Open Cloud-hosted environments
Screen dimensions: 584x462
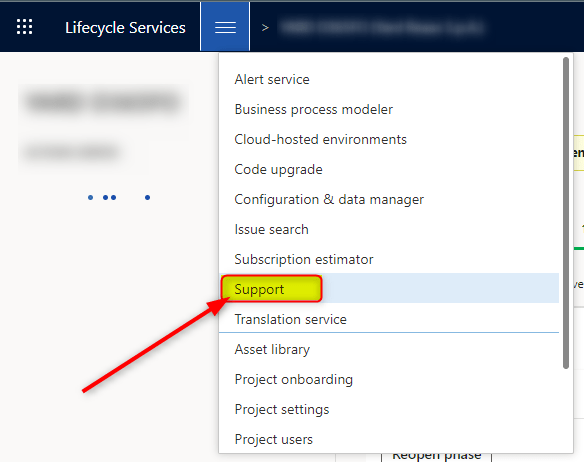389,139
